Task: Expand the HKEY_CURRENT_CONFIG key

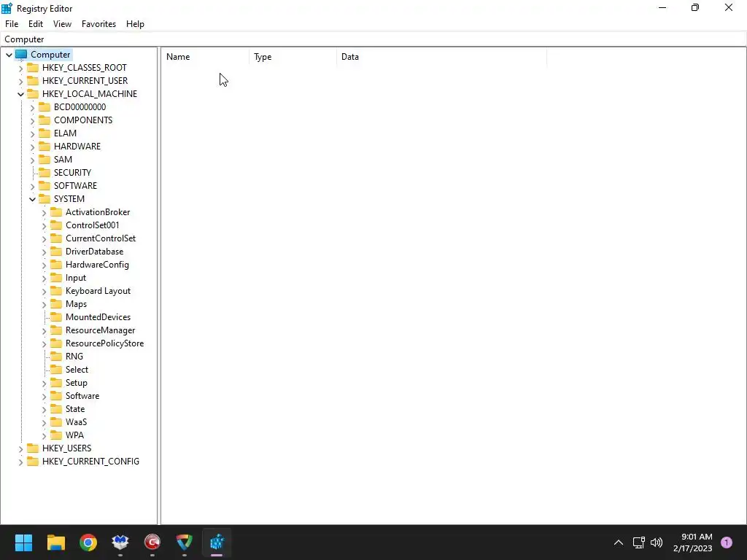Action: coord(20,462)
